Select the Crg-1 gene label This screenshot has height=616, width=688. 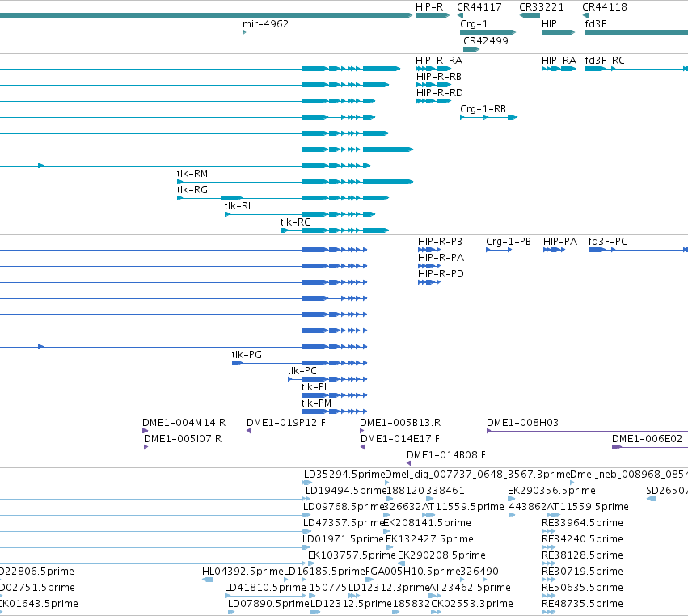474,24
